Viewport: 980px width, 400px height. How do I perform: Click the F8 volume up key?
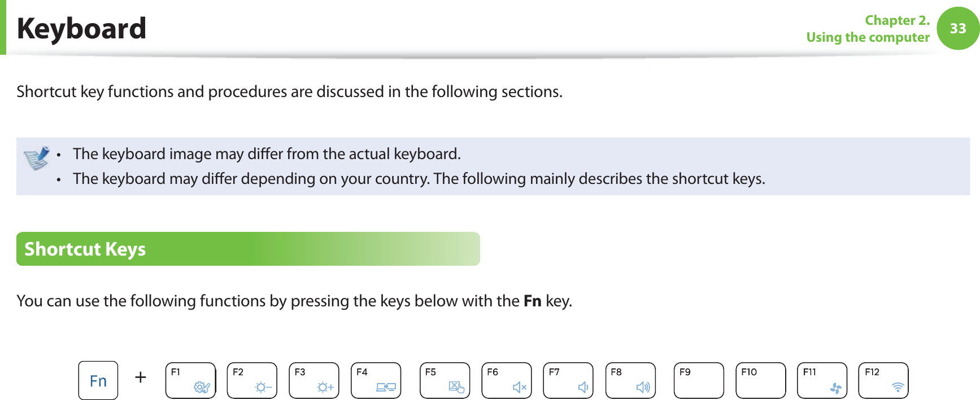coord(630,380)
